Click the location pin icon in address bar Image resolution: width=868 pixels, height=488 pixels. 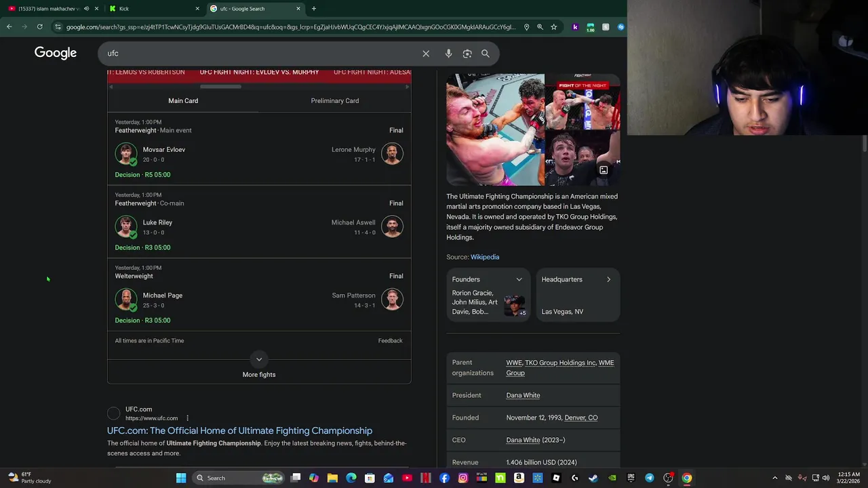[x=527, y=27]
